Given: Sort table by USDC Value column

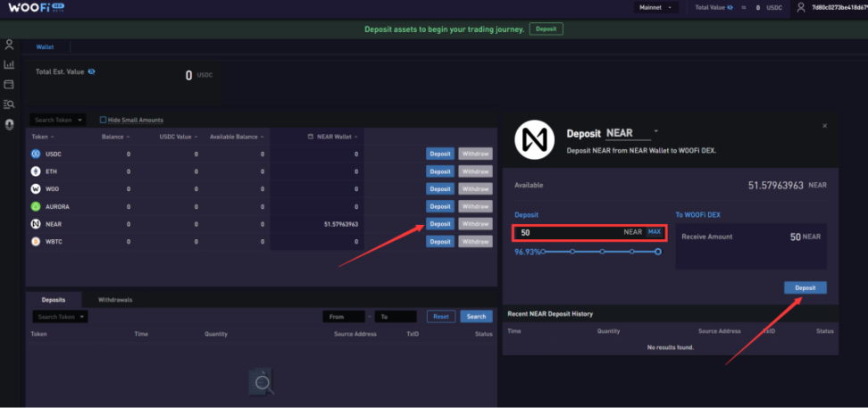Looking at the screenshot, I should point(179,137).
